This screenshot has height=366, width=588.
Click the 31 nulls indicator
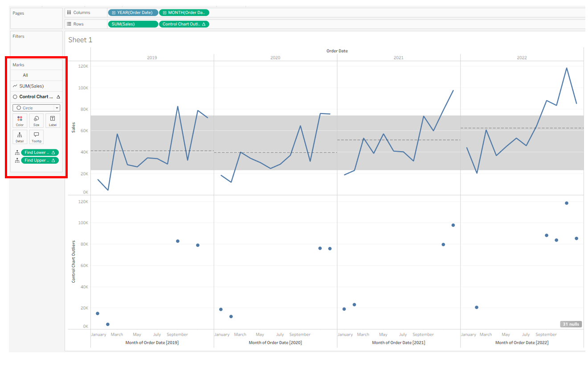[x=571, y=324]
